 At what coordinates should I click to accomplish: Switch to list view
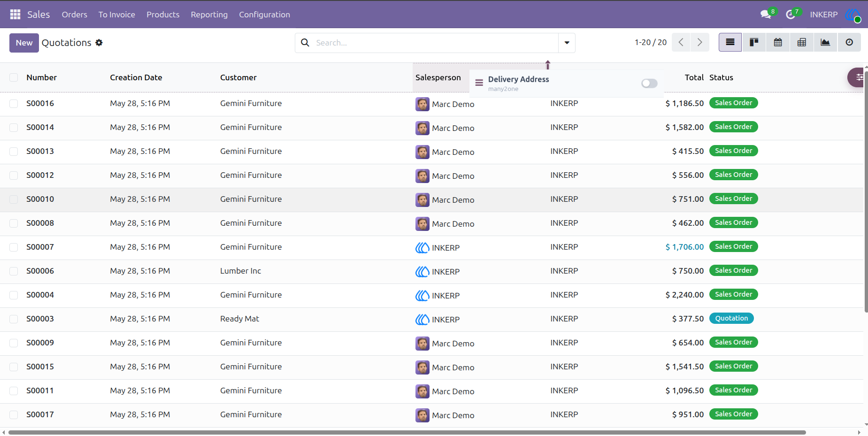point(730,42)
